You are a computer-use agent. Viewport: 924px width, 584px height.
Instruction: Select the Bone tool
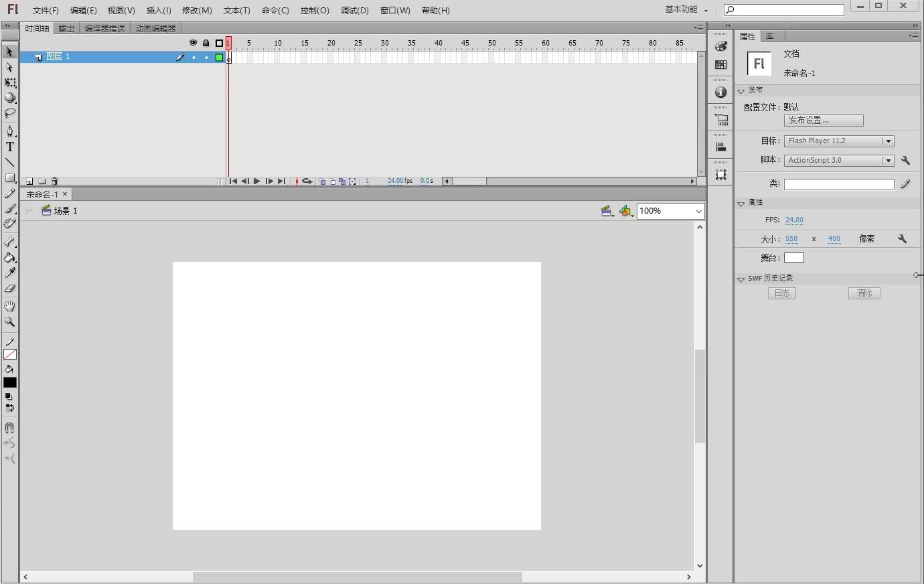click(9, 242)
